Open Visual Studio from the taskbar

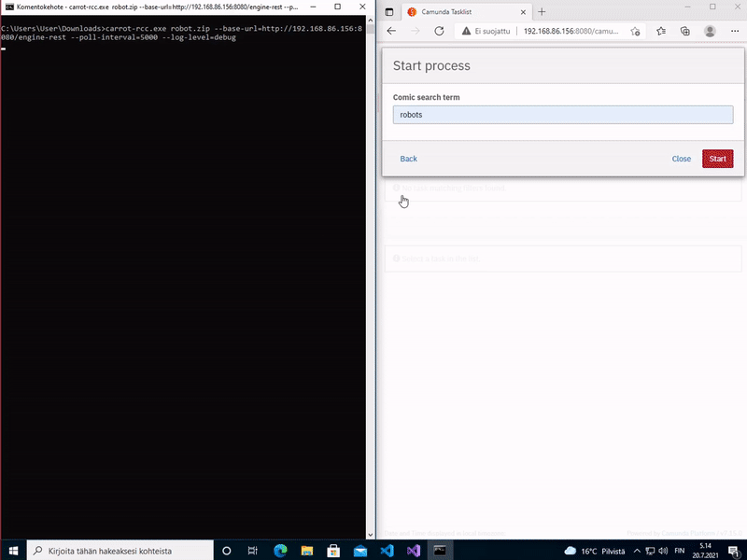pyautogui.click(x=413, y=551)
